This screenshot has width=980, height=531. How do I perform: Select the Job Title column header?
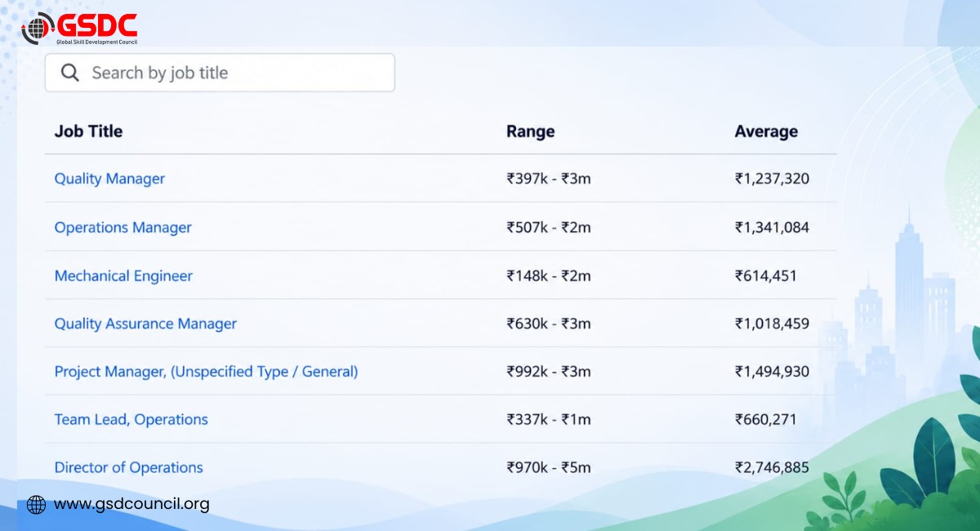click(88, 131)
